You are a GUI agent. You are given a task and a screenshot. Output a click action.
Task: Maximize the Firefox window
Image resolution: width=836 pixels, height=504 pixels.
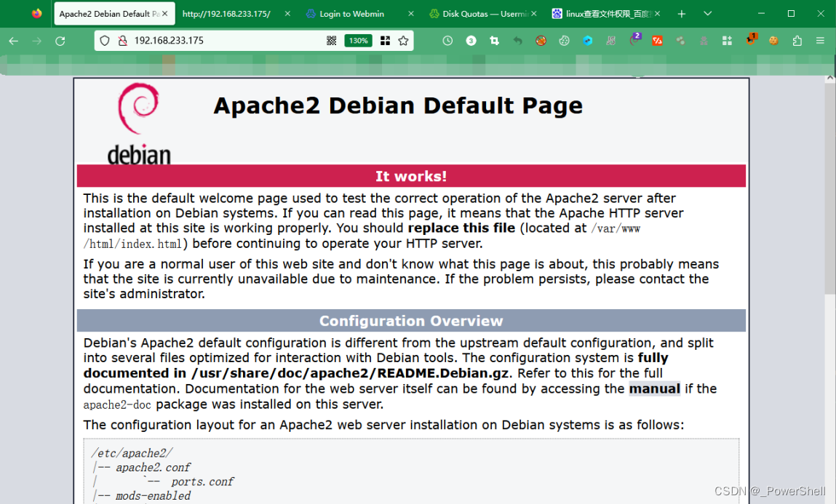pos(791,14)
